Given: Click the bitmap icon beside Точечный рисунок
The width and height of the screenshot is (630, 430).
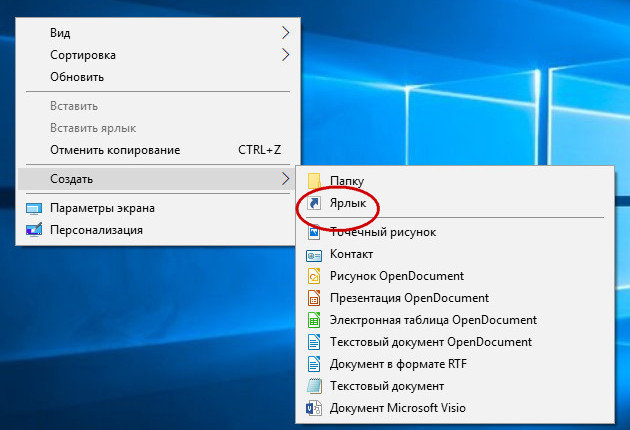Looking at the screenshot, I should pyautogui.click(x=314, y=232).
